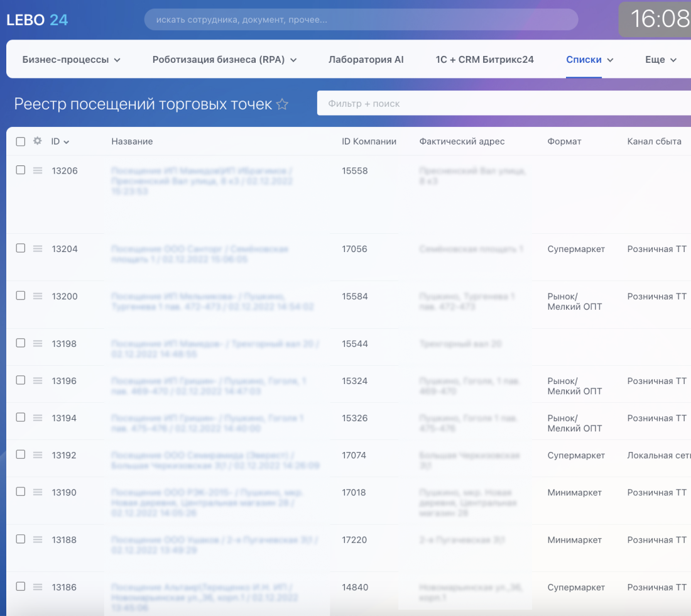Click the Фильтр + поиск field
691x616 pixels.
(503, 104)
